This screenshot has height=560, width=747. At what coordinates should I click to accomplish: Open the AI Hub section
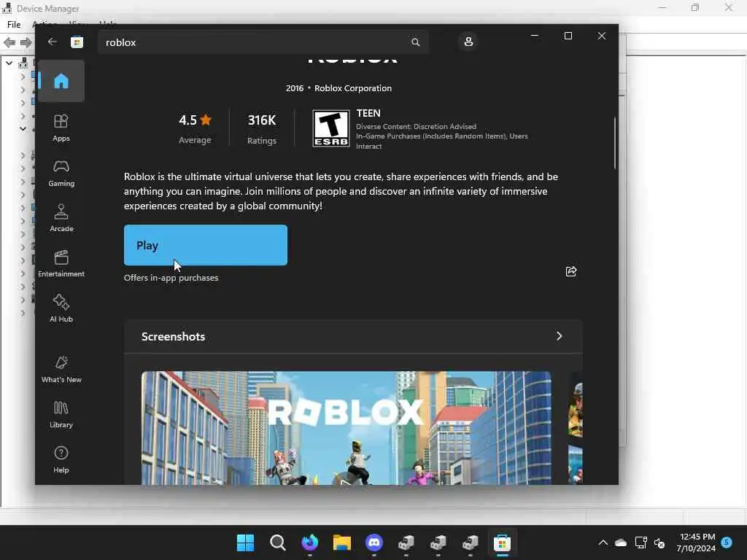[x=61, y=308]
